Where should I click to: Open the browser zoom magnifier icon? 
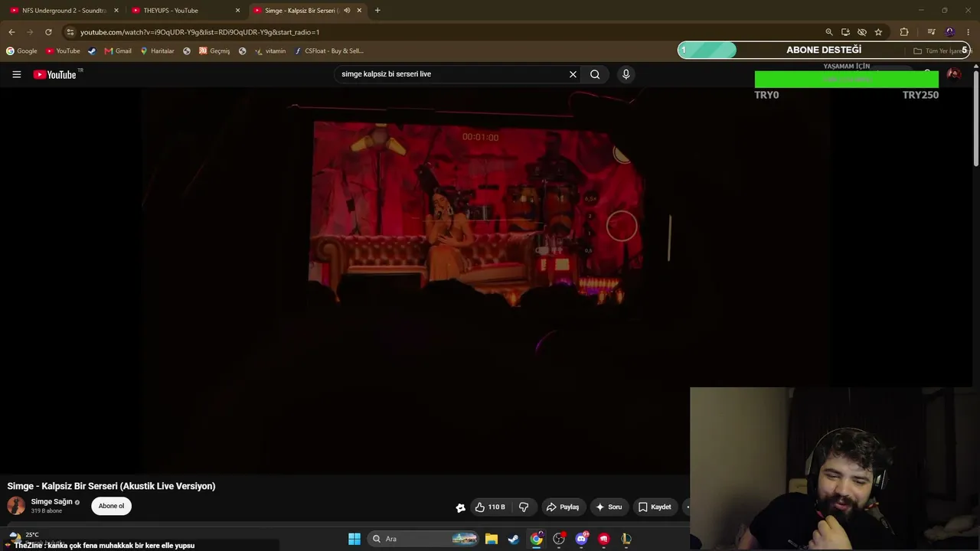click(x=828, y=32)
